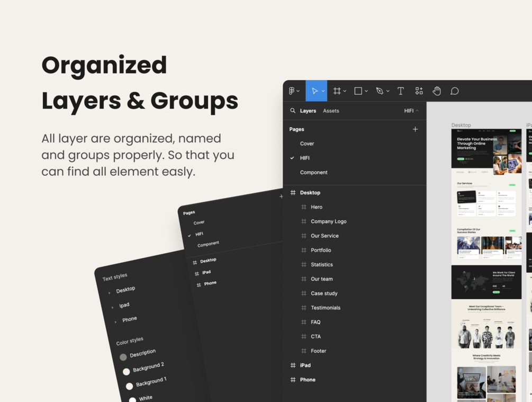Viewport: 532px width, 402px height.
Task: Select the Company Logo layer
Action: [x=328, y=221]
